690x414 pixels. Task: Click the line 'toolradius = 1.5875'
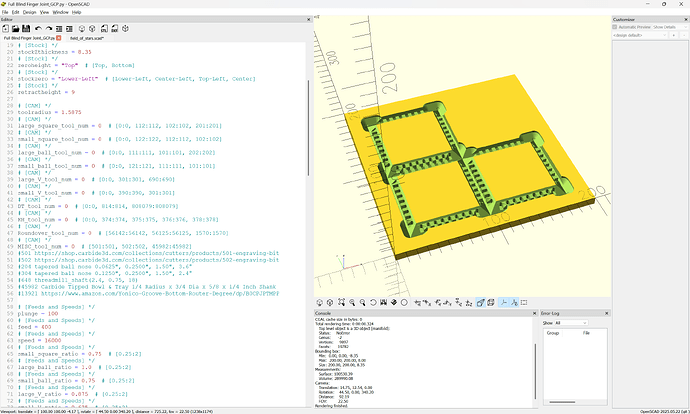coord(49,112)
